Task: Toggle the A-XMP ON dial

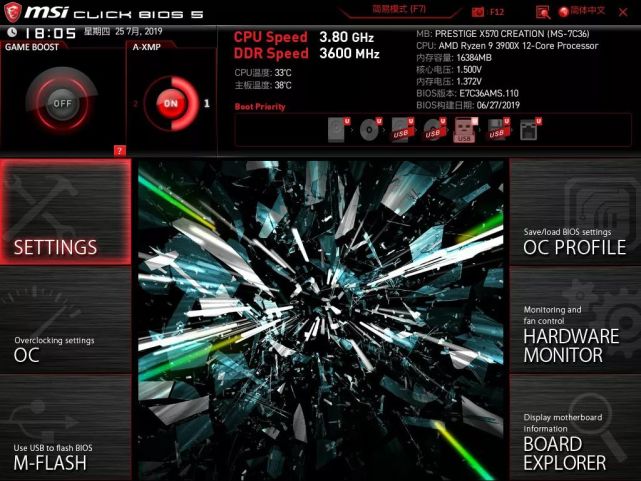Action: (171, 103)
